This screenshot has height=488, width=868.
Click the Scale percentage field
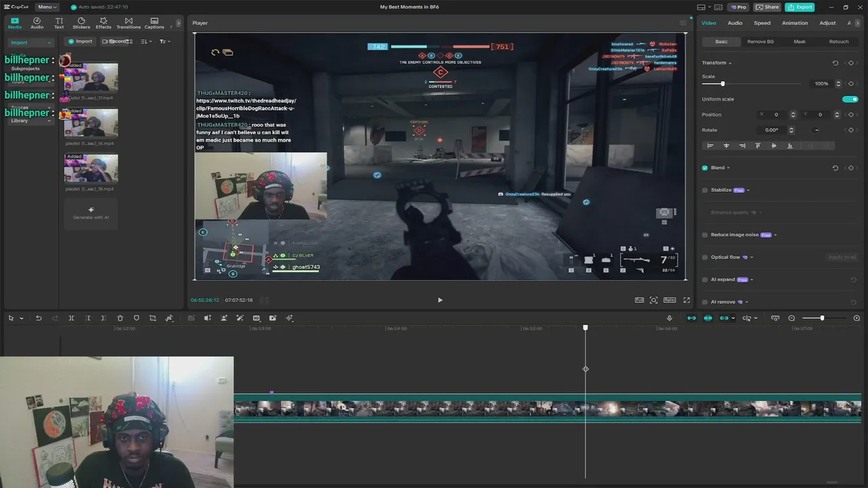(x=822, y=84)
